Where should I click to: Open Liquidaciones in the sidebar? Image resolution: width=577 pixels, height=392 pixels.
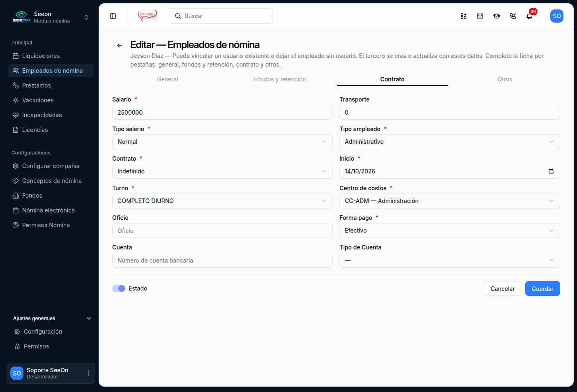[x=51, y=56]
